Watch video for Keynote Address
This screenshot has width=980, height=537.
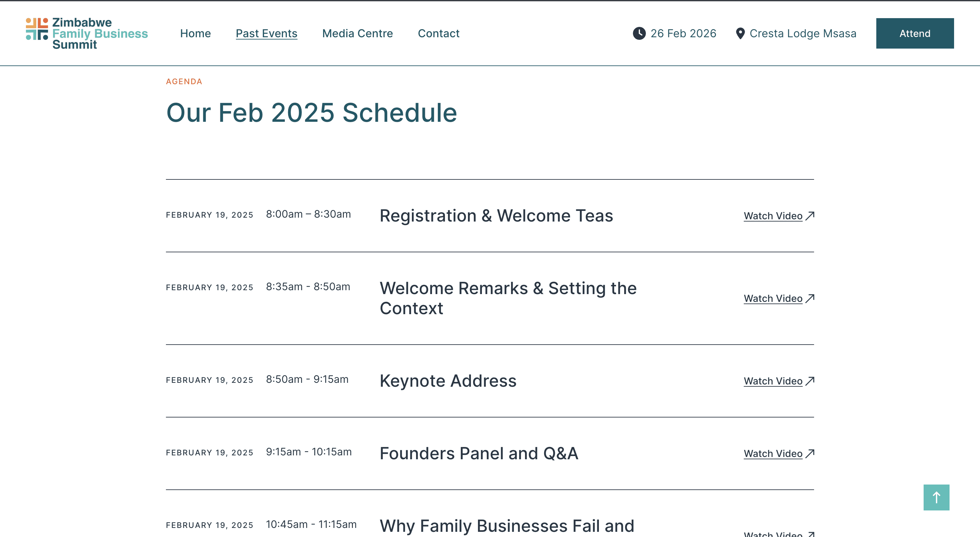(773, 381)
